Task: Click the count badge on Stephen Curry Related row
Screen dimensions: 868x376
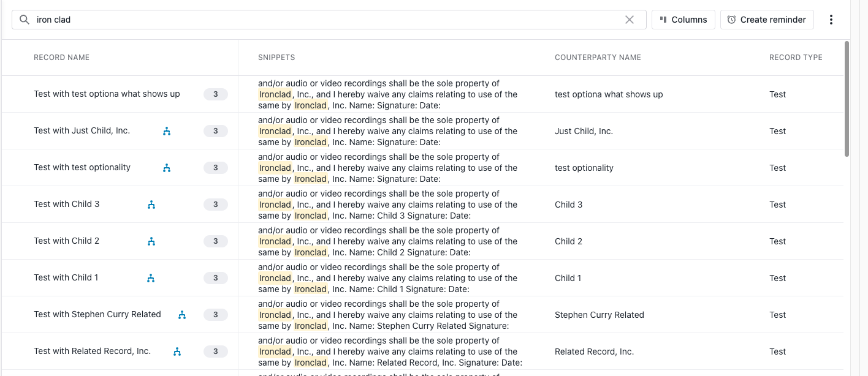Action: pos(216,315)
